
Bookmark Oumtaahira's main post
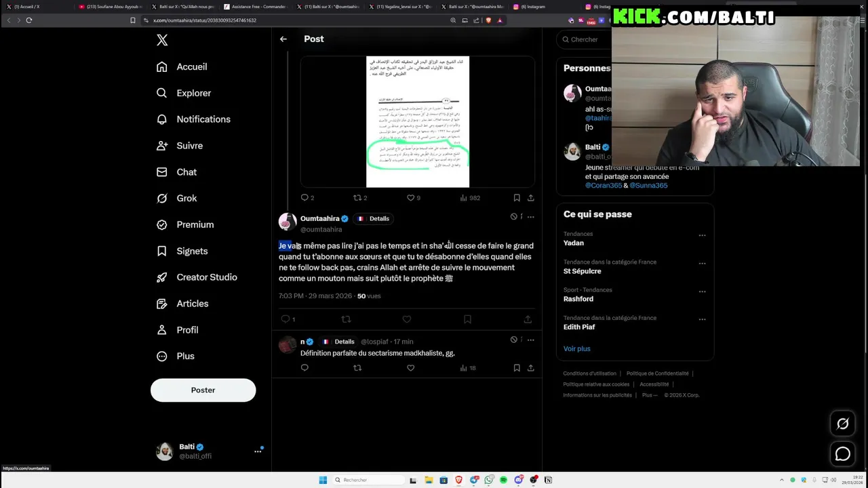[467, 319]
